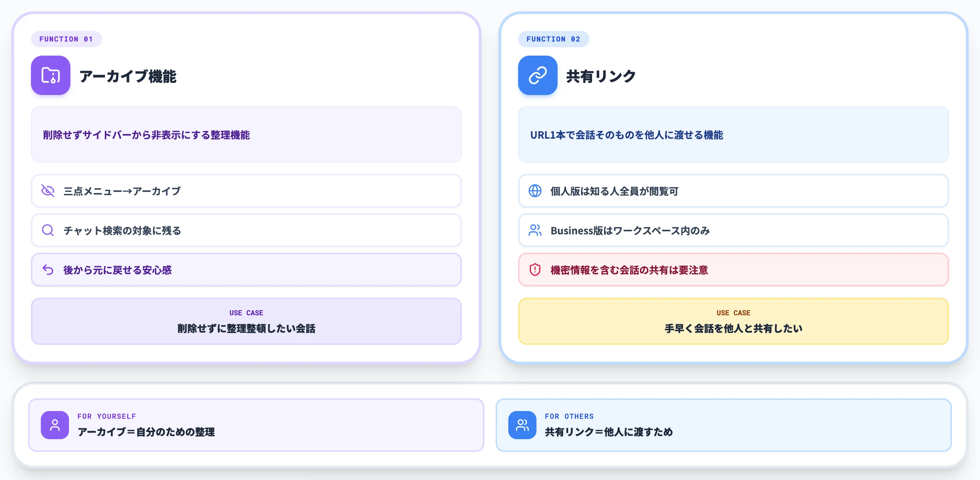Viewport: 980px width, 480px height.
Task: Click the blue share link chain icon
Action: [538, 75]
